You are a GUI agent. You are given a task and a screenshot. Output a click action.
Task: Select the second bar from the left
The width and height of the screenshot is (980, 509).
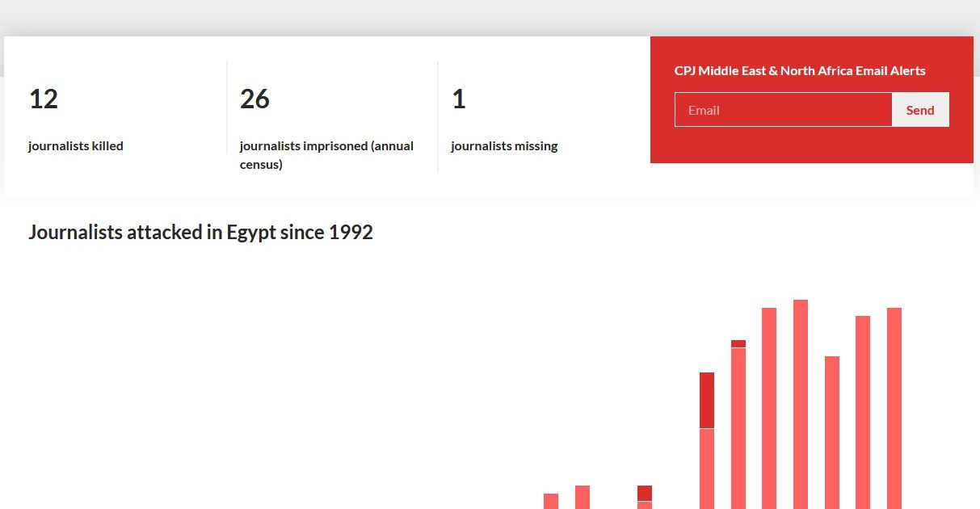[x=583, y=497]
